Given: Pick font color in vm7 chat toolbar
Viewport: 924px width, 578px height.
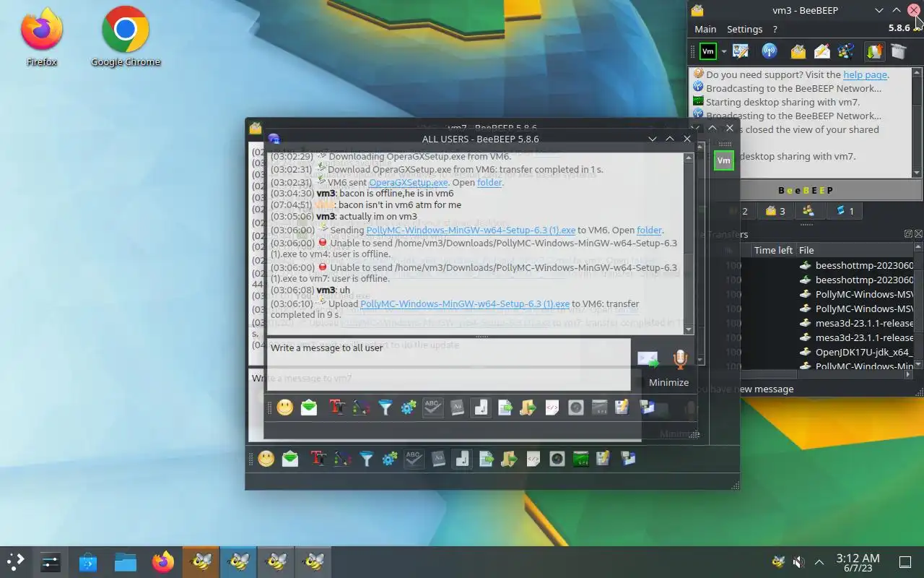Looking at the screenshot, I should tap(342, 459).
